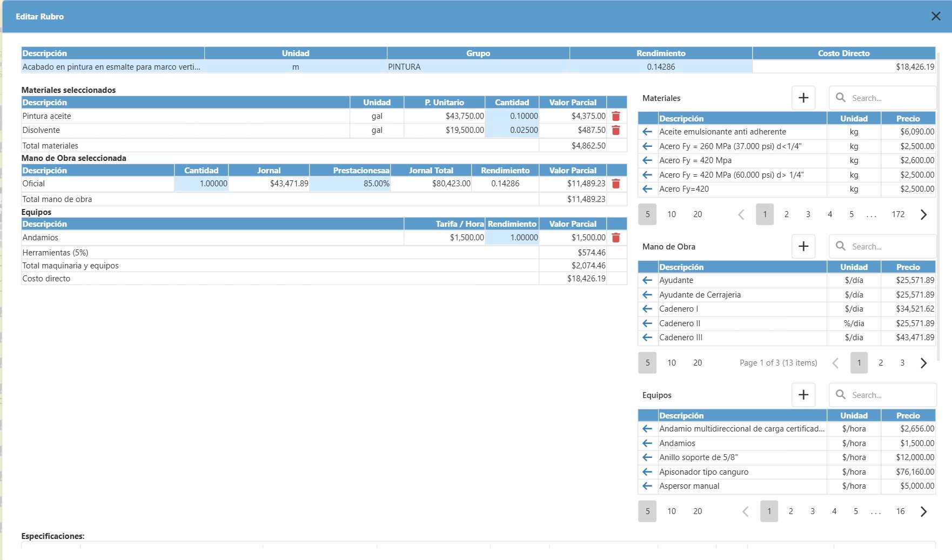Open page 172 of Materiales list
Image resolution: width=952 pixels, height=560 pixels.
[x=897, y=214]
